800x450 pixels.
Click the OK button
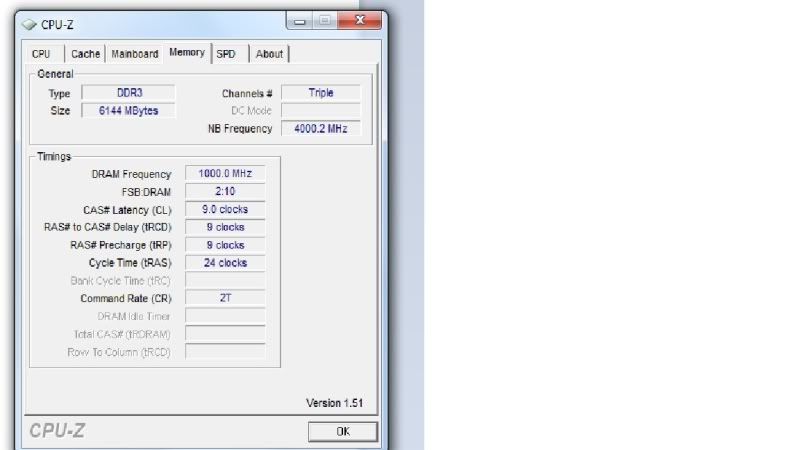[x=343, y=432]
